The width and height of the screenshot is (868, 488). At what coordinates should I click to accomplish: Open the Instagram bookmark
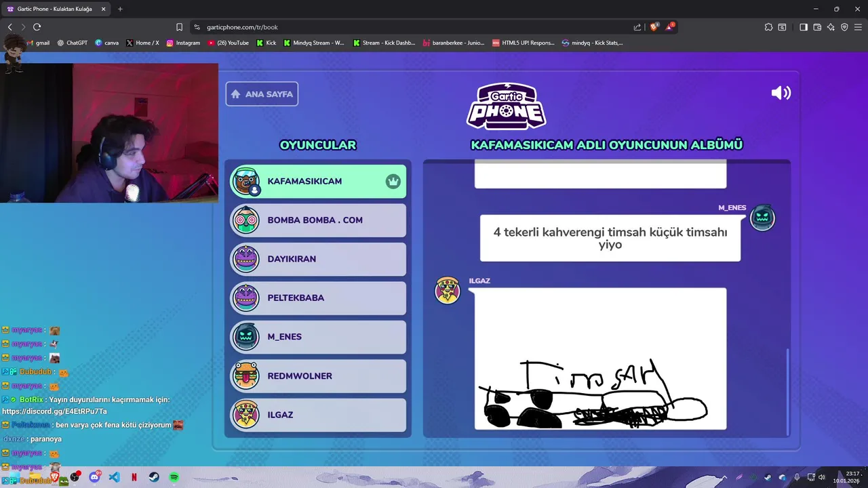pyautogui.click(x=184, y=43)
